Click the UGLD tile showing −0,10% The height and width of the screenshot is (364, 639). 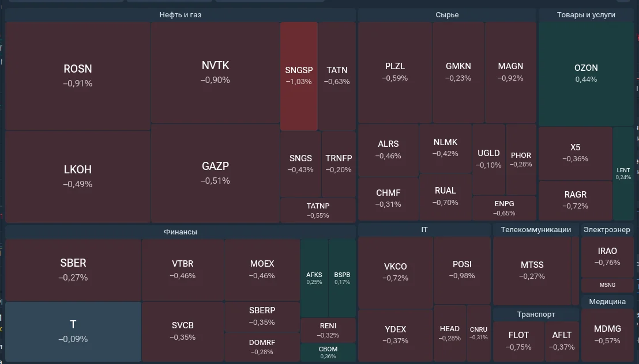click(488, 160)
